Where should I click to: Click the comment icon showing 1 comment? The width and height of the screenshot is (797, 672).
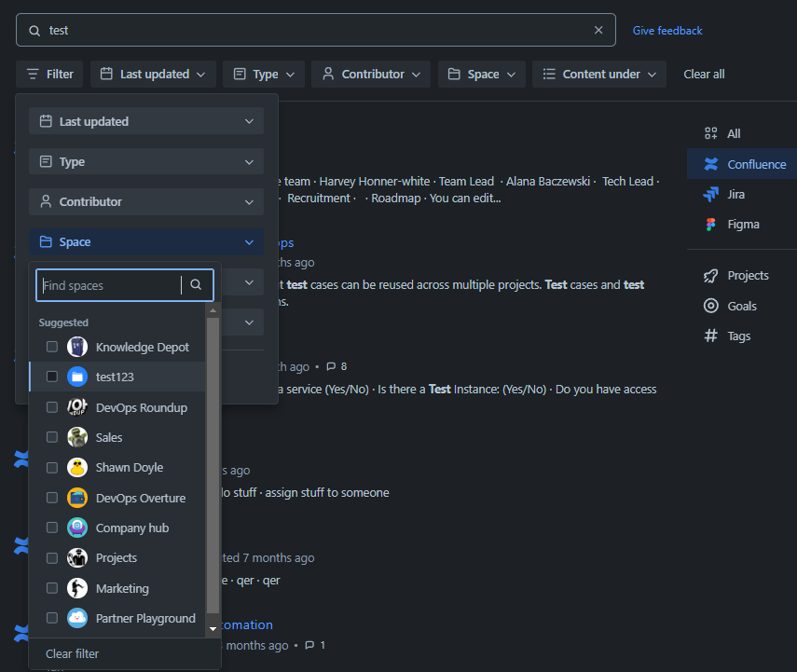(x=309, y=645)
